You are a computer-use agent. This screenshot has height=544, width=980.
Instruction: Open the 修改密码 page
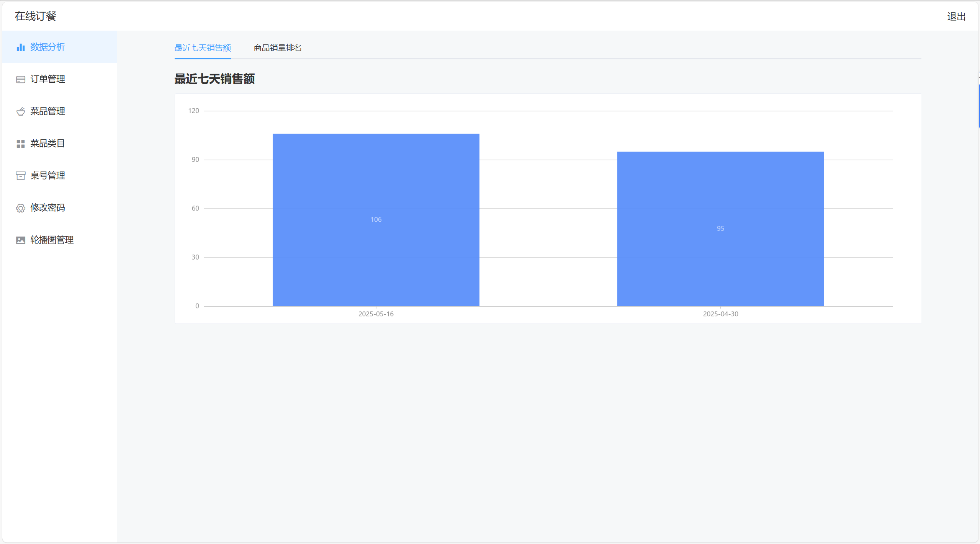pyautogui.click(x=47, y=208)
